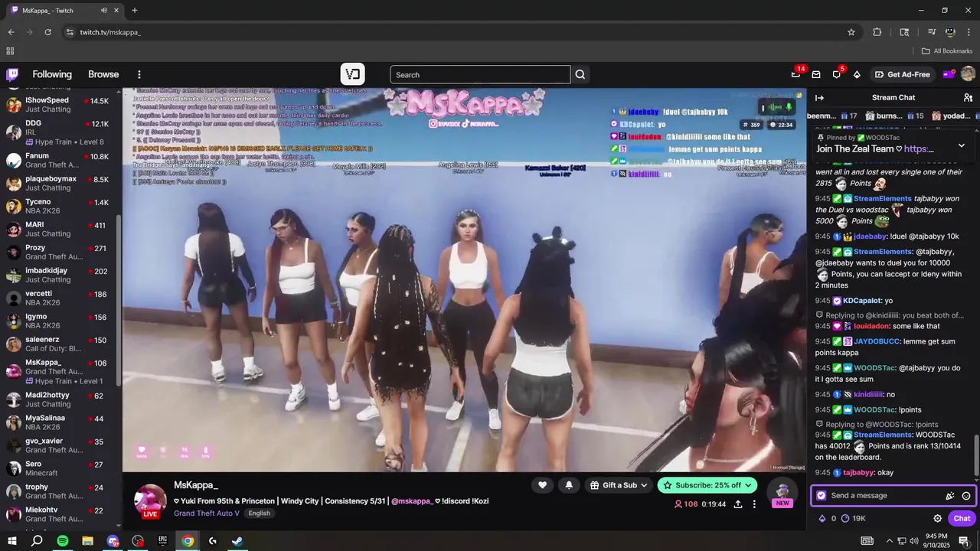The width and height of the screenshot is (980, 551).
Task: Click the magnifier search button
Action: [x=580, y=74]
